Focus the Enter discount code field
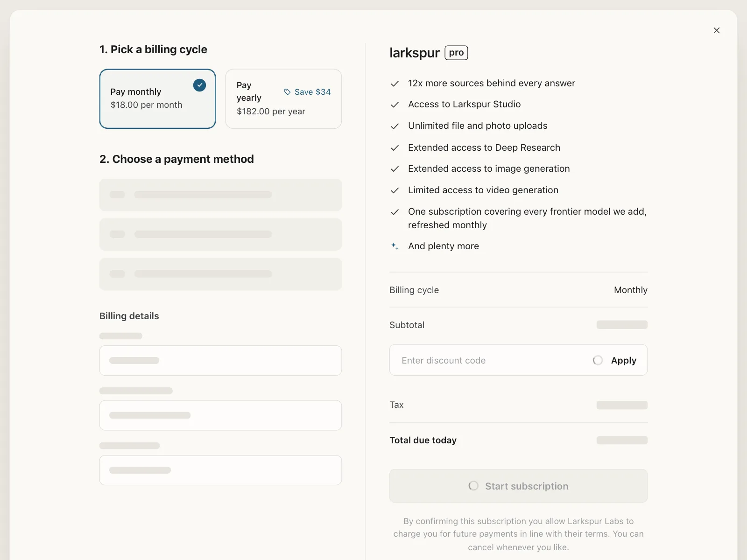The height and width of the screenshot is (560, 747). coord(490,360)
